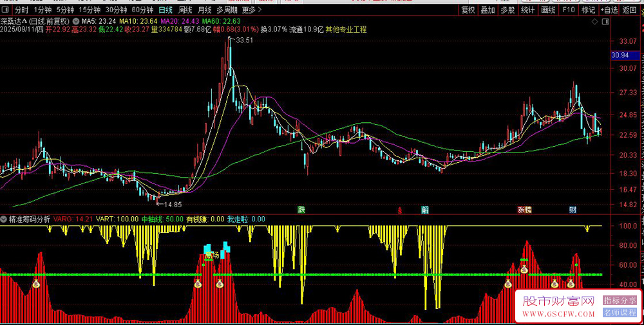Click the 涨榜 event marker
Image resolution: width=644 pixels, height=325 pixels.
[x=524, y=210]
